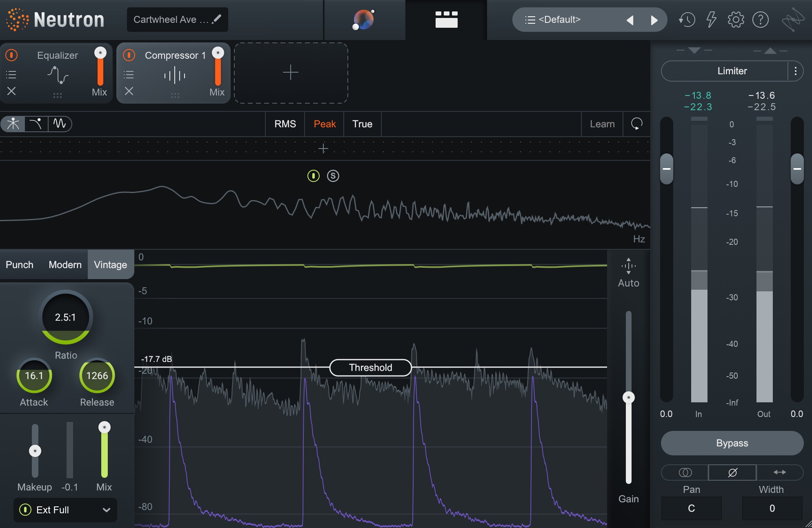Click the preset navigation right arrow
Viewport: 812px width, 528px height.
pyautogui.click(x=653, y=20)
